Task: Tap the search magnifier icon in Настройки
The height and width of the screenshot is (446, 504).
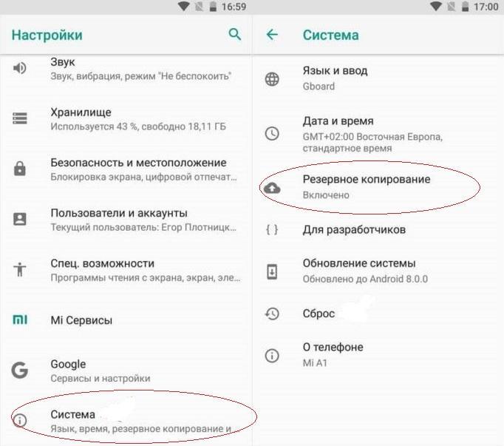Action: click(x=235, y=34)
